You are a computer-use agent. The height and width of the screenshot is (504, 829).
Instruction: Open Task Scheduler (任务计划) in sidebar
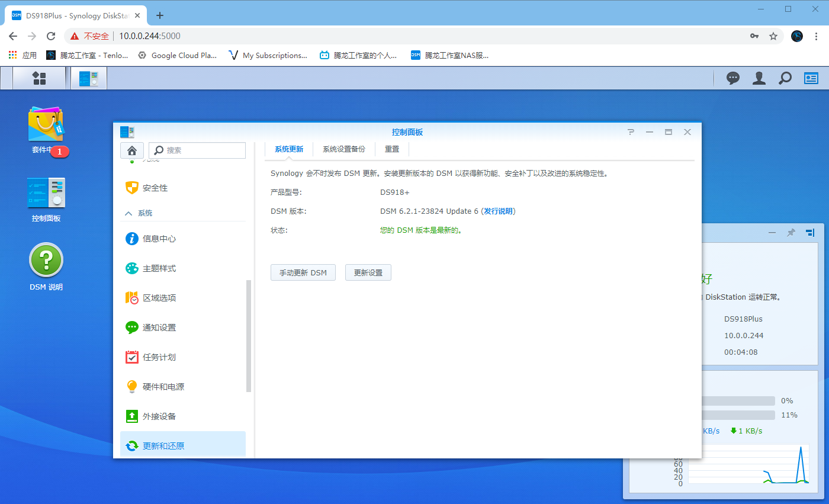pyautogui.click(x=183, y=357)
